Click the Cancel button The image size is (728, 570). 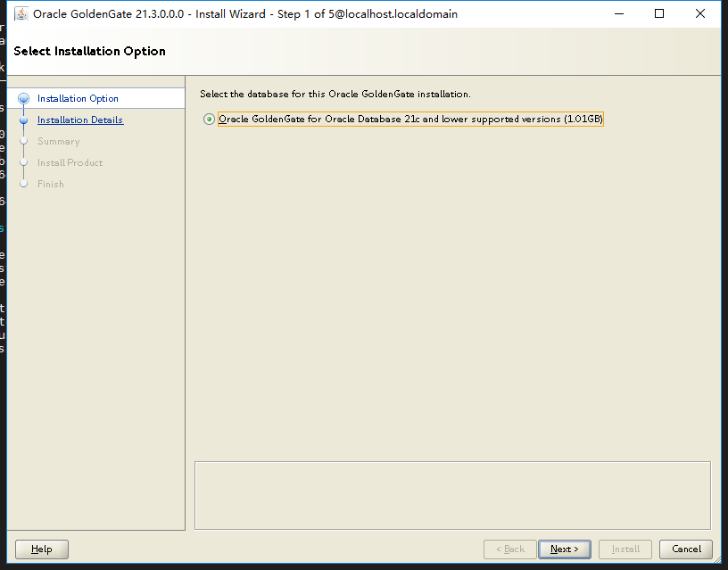(x=686, y=549)
